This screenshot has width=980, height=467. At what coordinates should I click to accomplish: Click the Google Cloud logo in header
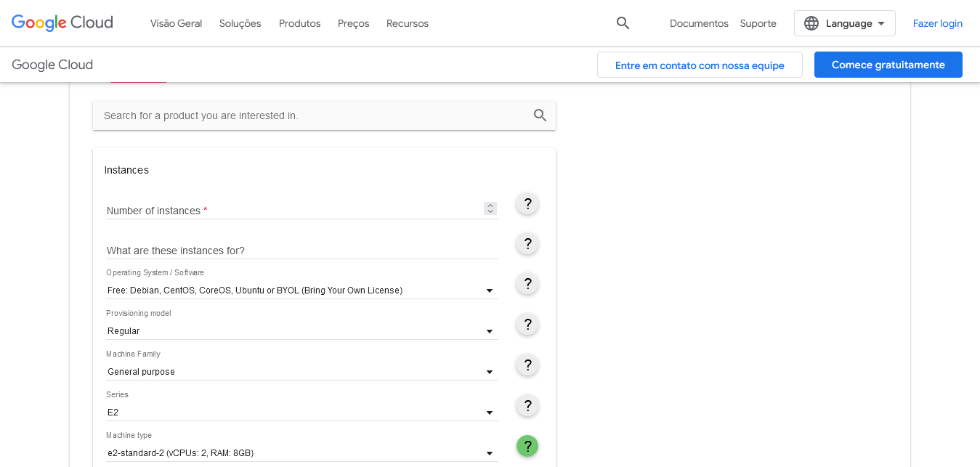coord(62,23)
